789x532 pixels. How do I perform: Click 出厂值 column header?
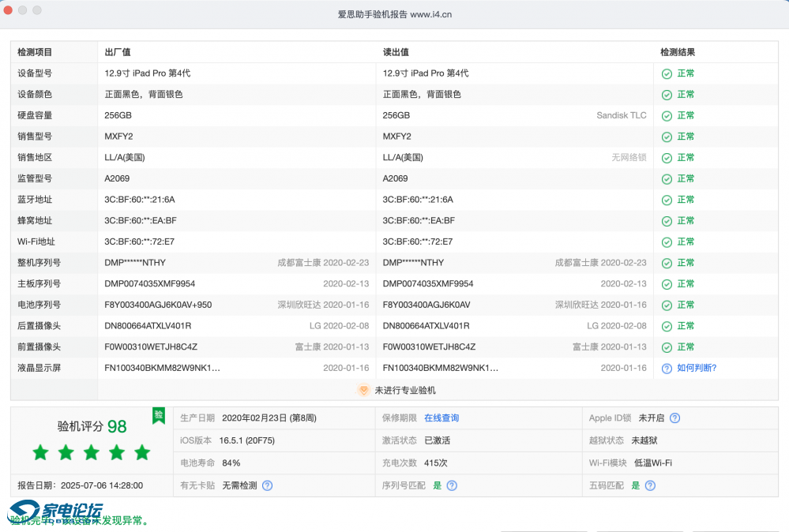tap(118, 52)
